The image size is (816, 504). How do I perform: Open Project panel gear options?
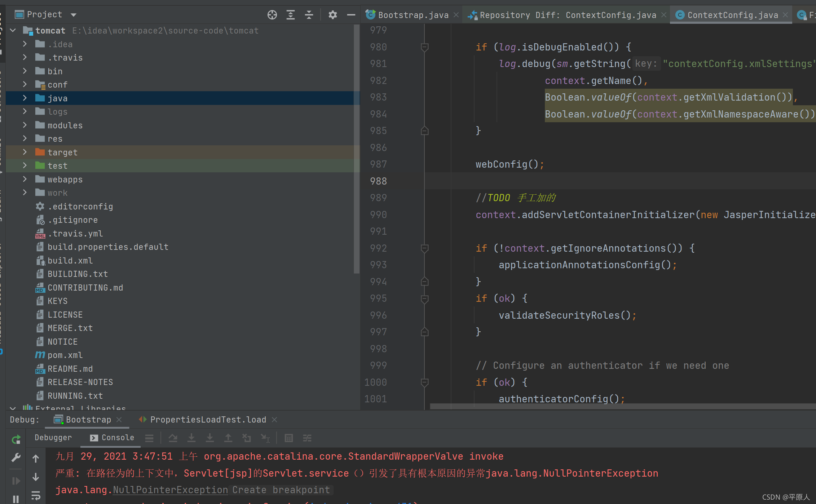coord(332,15)
